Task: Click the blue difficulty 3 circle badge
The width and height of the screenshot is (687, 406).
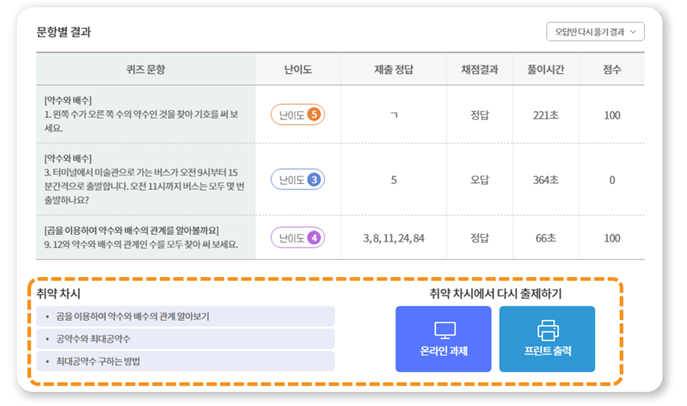Action: click(x=314, y=180)
